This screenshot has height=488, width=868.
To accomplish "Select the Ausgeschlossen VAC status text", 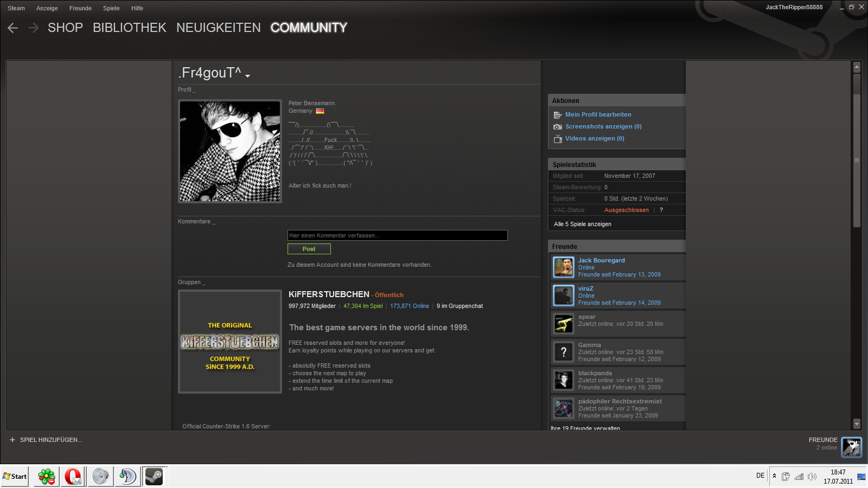I will 627,210.
